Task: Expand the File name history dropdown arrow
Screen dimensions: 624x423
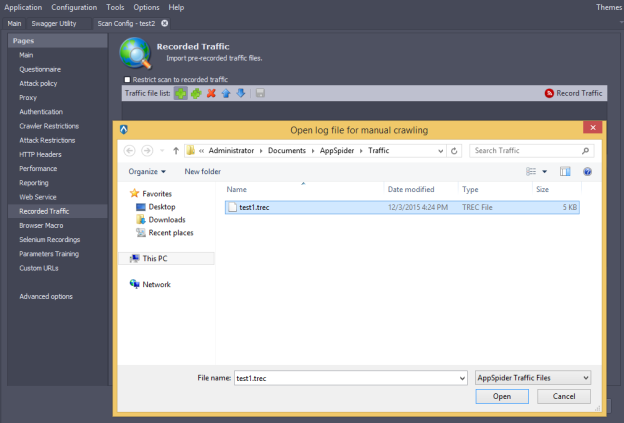Action: tap(461, 378)
